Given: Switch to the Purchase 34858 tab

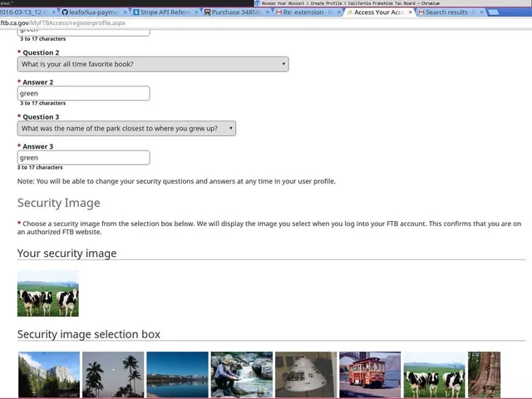Looking at the screenshot, I should (236, 12).
